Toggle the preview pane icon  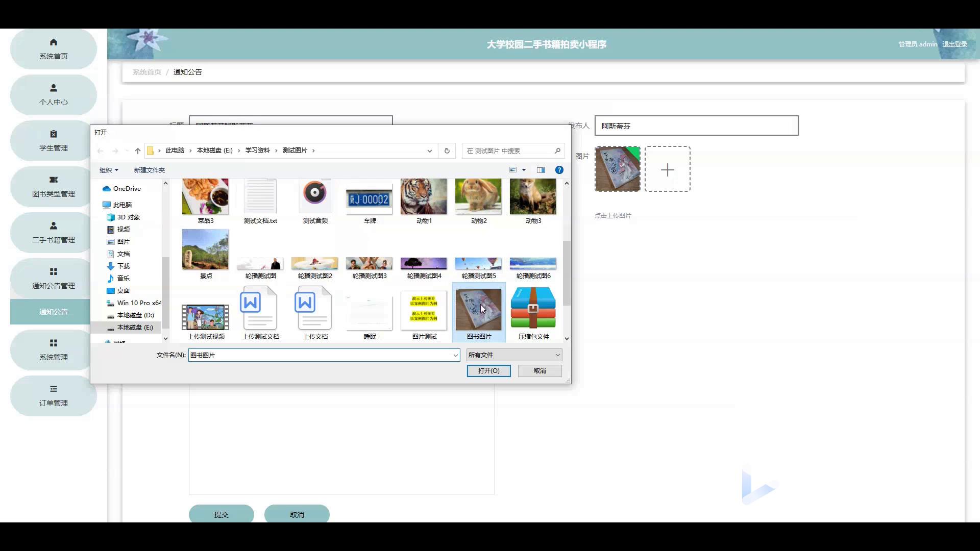click(x=541, y=170)
